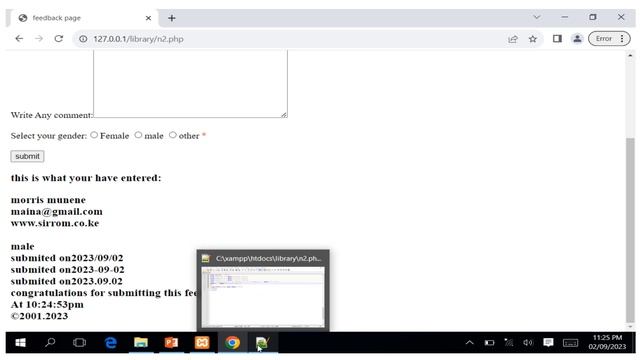Open battery status tray icon
The image size is (640, 360).
coord(489,342)
